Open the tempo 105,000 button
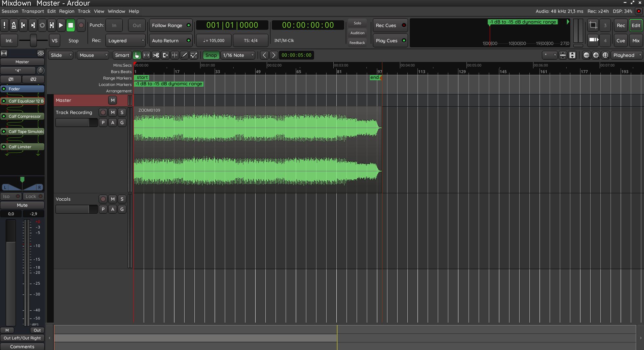This screenshot has height=350, width=644. 214,41
